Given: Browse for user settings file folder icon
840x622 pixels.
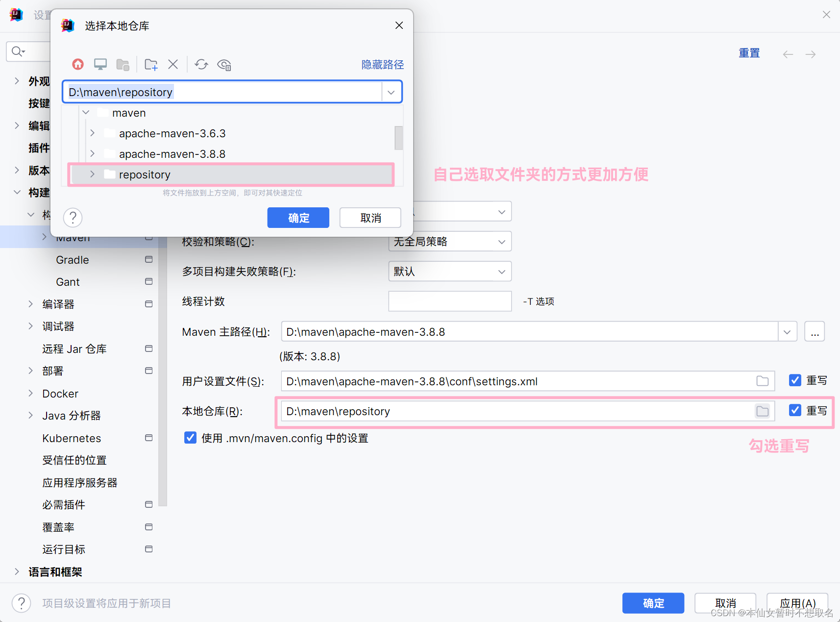Looking at the screenshot, I should [763, 381].
